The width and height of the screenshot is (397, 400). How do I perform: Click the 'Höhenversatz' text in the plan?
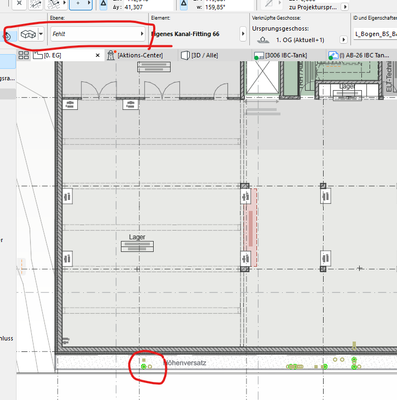pyautogui.click(x=185, y=363)
